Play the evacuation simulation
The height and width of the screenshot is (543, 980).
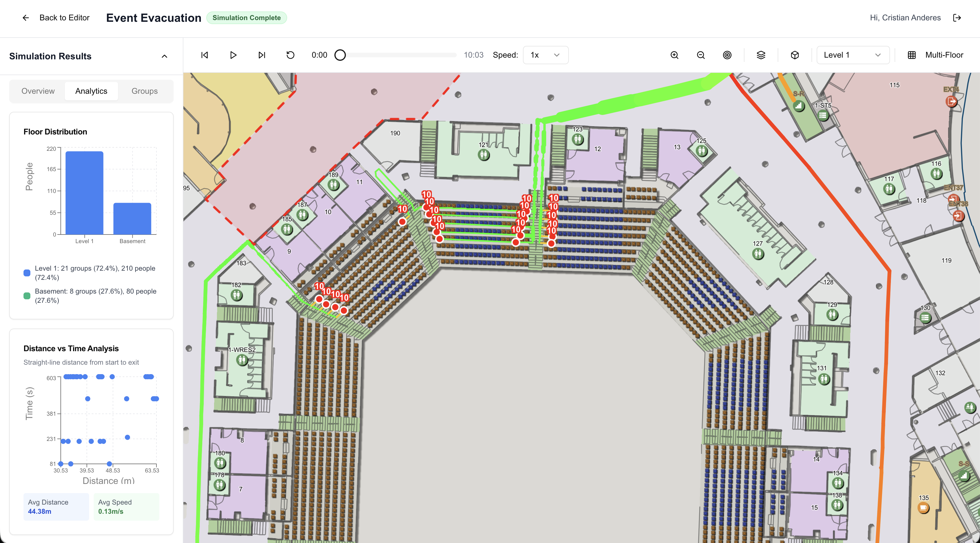pyautogui.click(x=233, y=55)
